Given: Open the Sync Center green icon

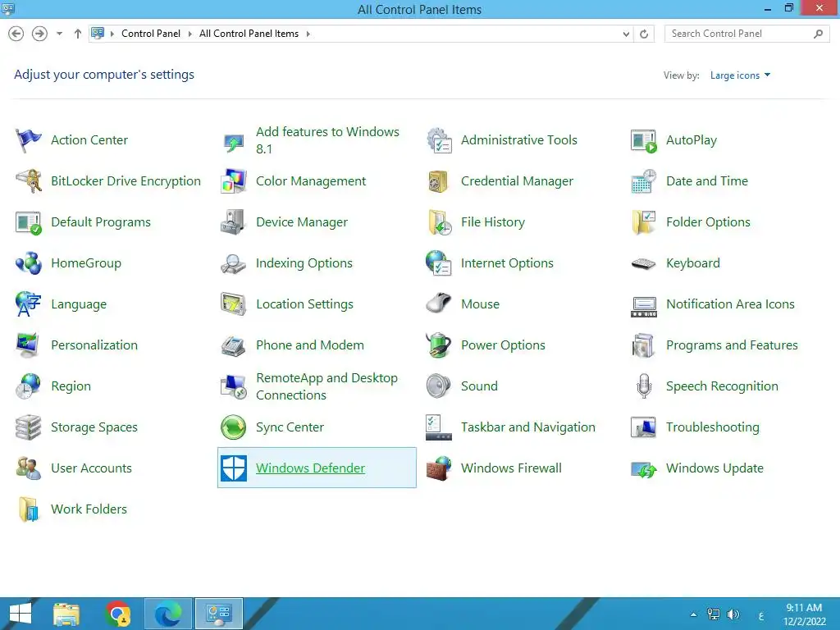Looking at the screenshot, I should [234, 427].
